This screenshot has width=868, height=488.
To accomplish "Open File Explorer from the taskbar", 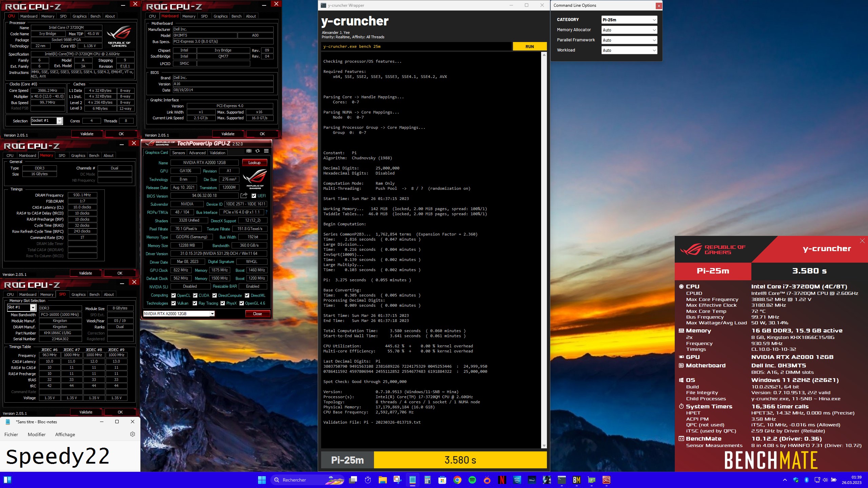I will point(383,480).
